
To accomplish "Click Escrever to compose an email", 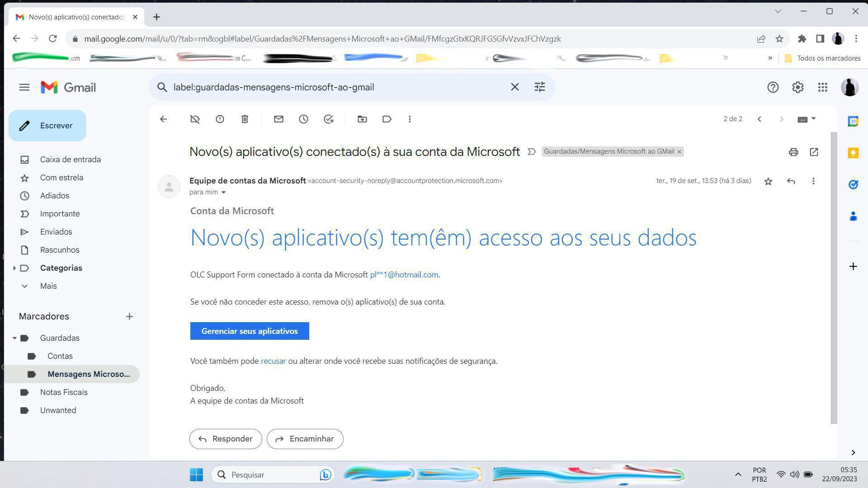I will pyautogui.click(x=47, y=126).
